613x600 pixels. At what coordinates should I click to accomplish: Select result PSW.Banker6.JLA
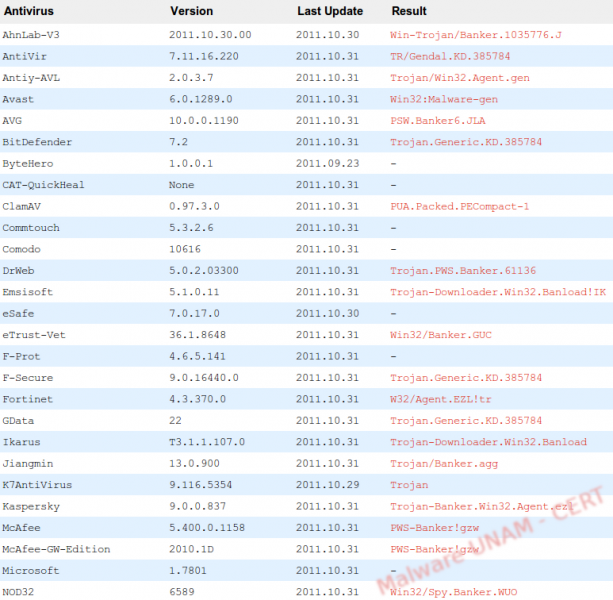[x=437, y=121]
